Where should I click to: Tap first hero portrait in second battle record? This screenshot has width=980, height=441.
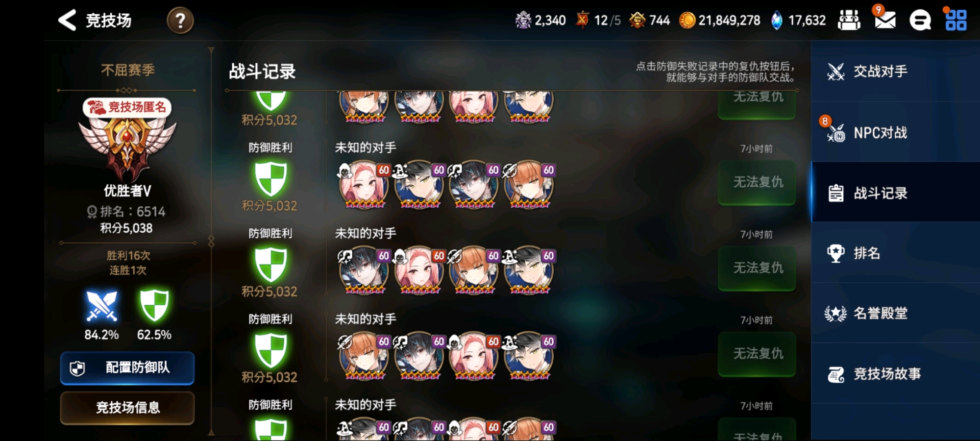point(364,185)
